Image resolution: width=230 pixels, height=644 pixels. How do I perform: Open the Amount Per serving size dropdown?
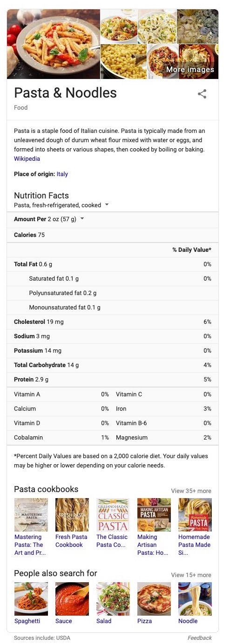pyautogui.click(x=82, y=219)
